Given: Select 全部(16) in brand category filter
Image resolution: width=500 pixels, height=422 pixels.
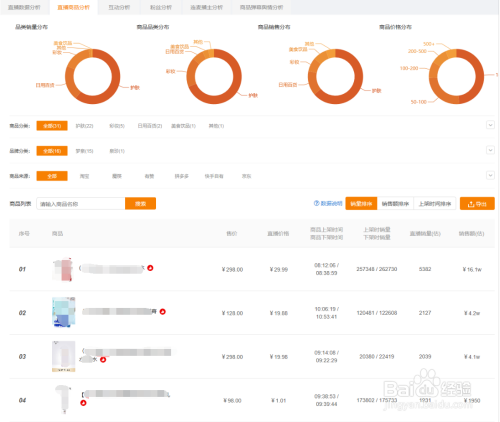Looking at the screenshot, I should 52,151.
